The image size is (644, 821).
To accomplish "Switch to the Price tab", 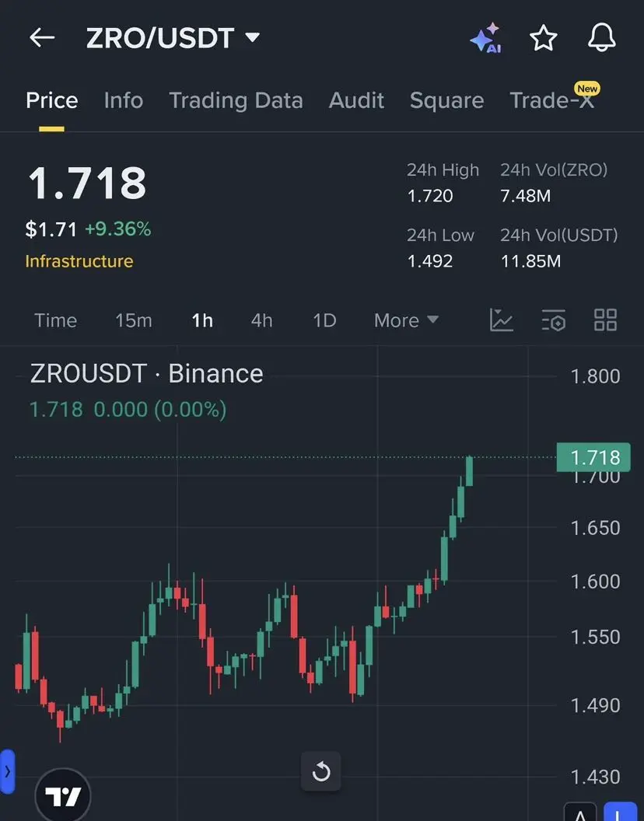I will coord(52,100).
